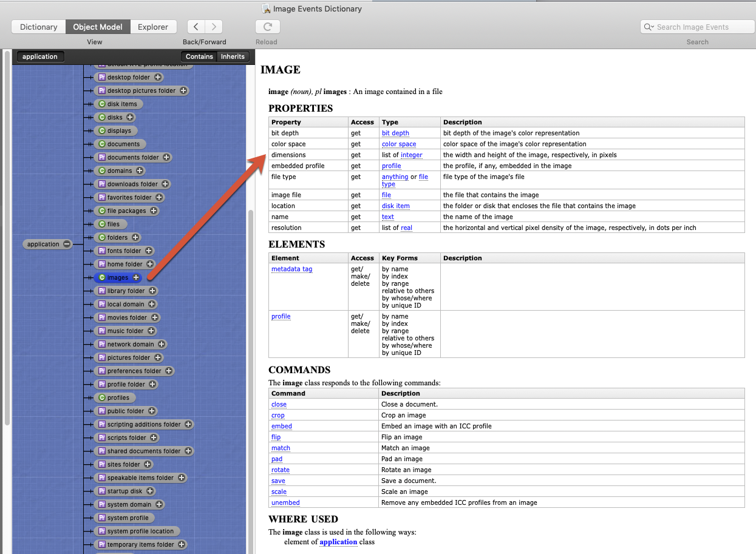Expand the folders node

[x=135, y=238]
